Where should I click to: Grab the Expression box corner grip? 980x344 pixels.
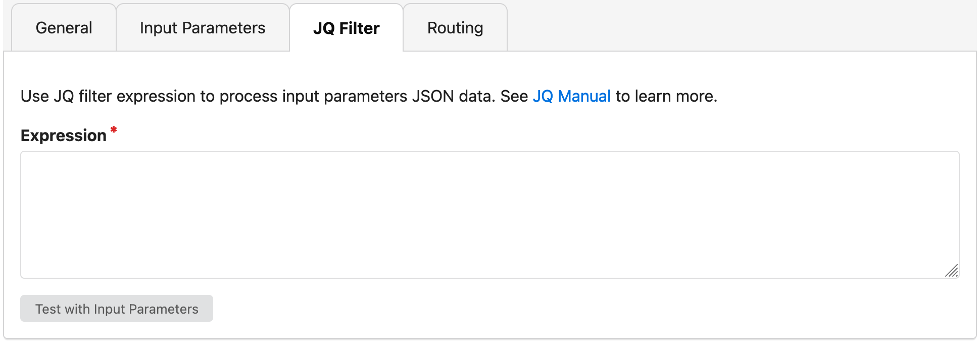[x=952, y=271]
